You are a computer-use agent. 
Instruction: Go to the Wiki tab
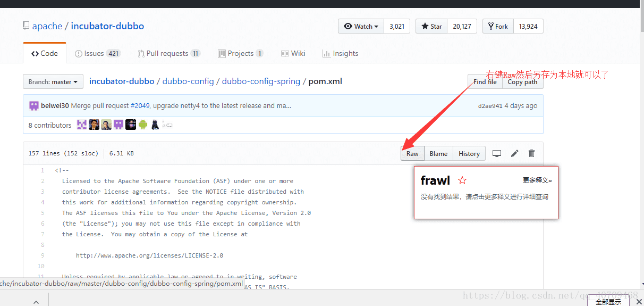click(x=293, y=53)
